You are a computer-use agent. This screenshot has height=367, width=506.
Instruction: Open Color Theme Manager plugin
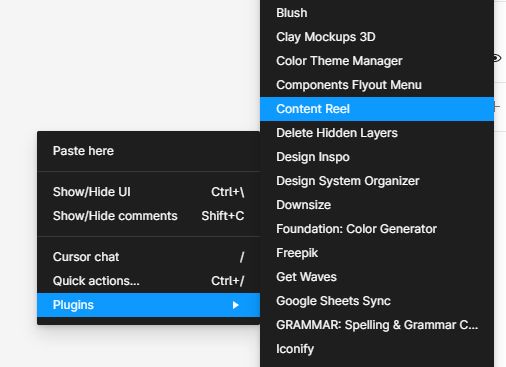click(x=377, y=61)
